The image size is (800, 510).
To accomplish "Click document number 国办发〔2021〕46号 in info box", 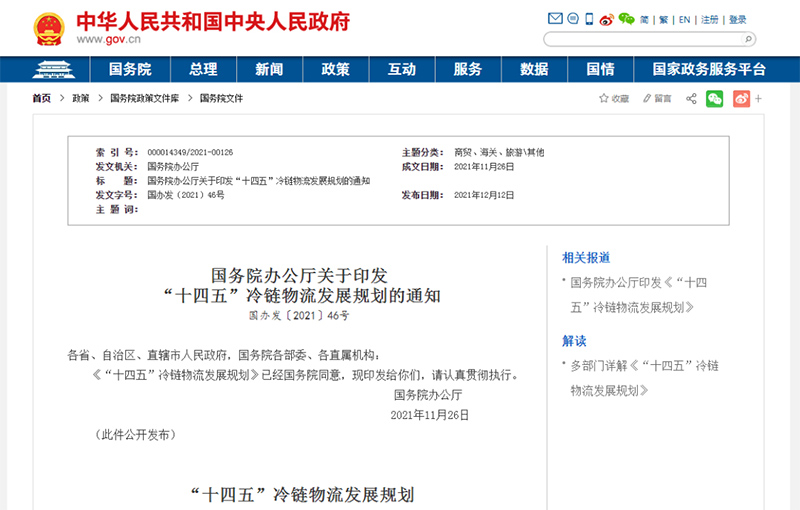I will pos(186,195).
